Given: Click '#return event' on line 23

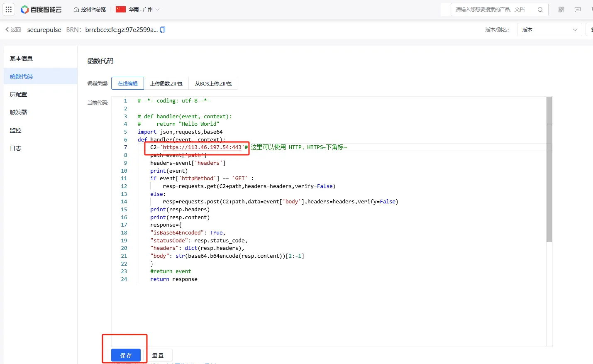Looking at the screenshot, I should click(171, 271).
